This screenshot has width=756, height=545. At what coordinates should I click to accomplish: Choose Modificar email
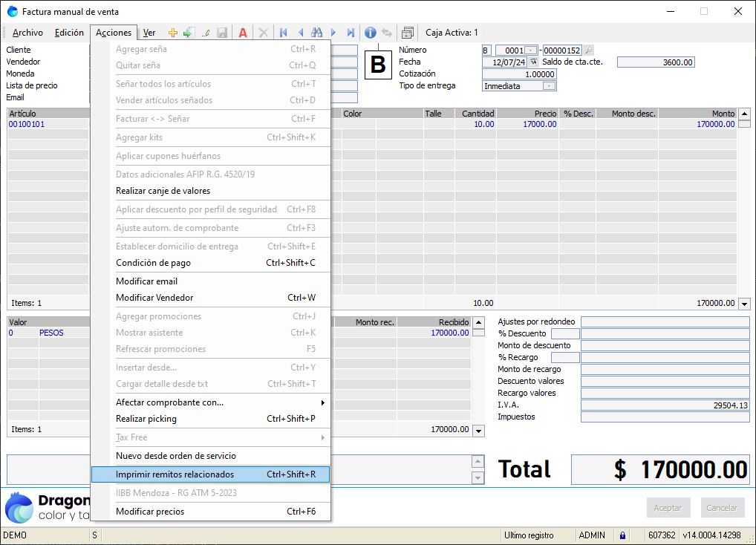(211, 281)
